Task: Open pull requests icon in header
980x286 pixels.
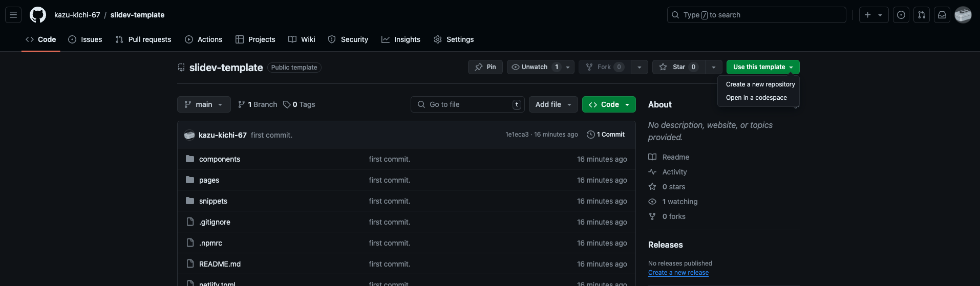Action: point(922,15)
